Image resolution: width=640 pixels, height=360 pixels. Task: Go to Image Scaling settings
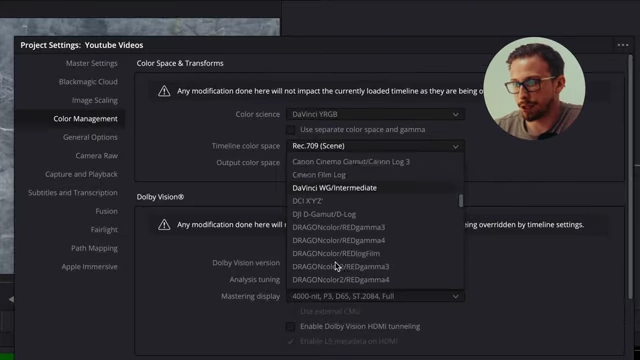point(95,100)
